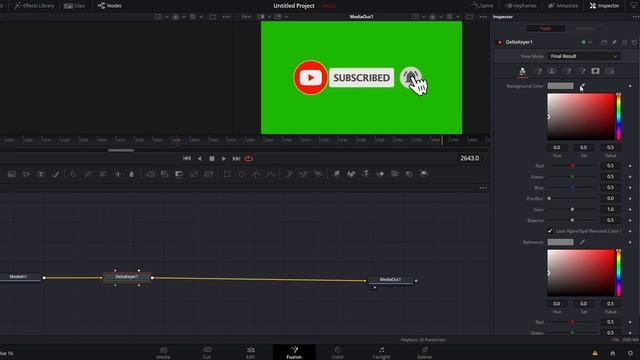Add a Text 3D node from toolbar
640x360 pixels.
pyautogui.click(x=366, y=174)
